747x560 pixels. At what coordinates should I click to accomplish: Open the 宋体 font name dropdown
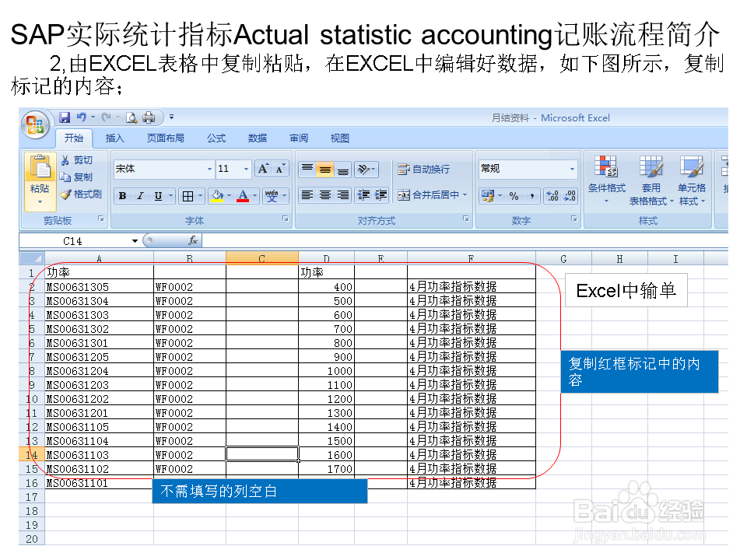tap(209, 169)
